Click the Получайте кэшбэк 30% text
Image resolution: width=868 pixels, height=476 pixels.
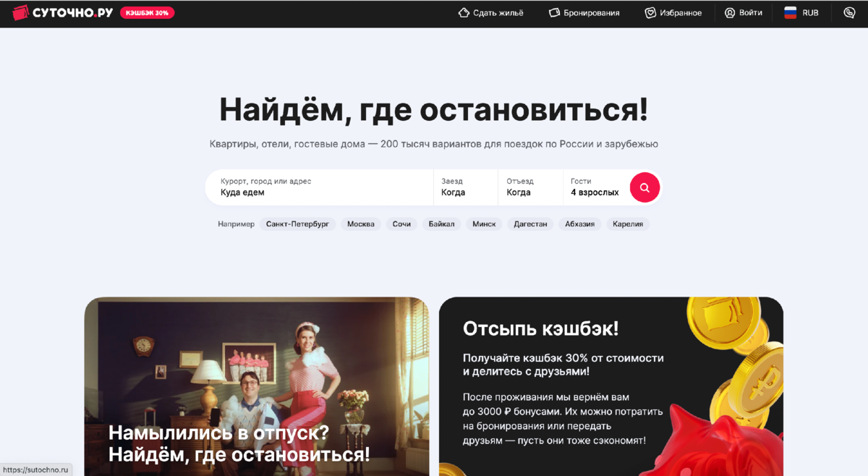pos(563,365)
